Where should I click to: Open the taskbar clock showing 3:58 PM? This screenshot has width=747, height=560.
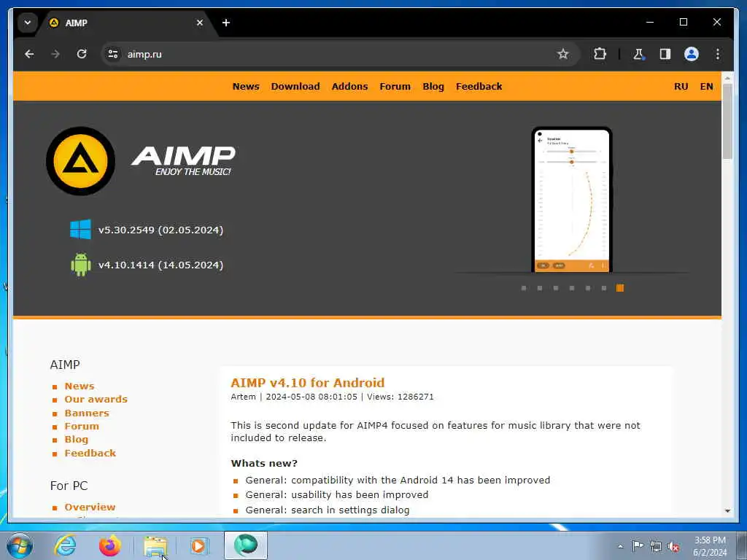pos(710,546)
